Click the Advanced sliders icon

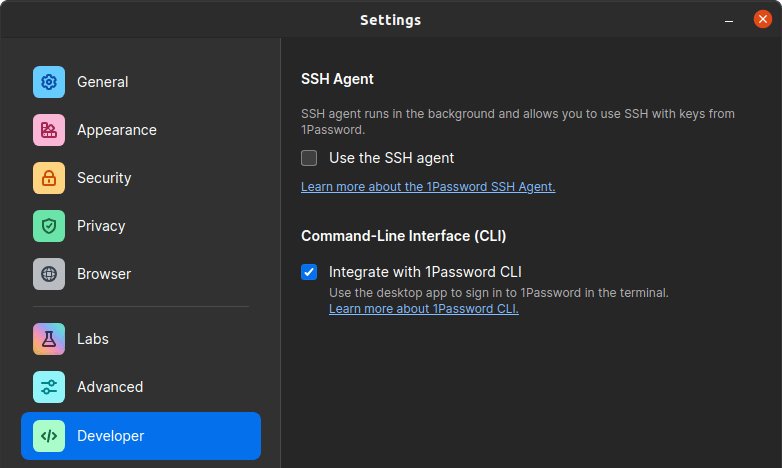(49, 387)
